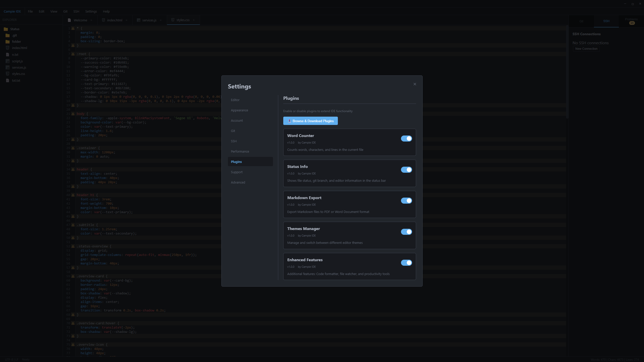Click the services.js file icon in explorer
Image resolution: width=644 pixels, height=362 pixels.
tap(8, 67)
